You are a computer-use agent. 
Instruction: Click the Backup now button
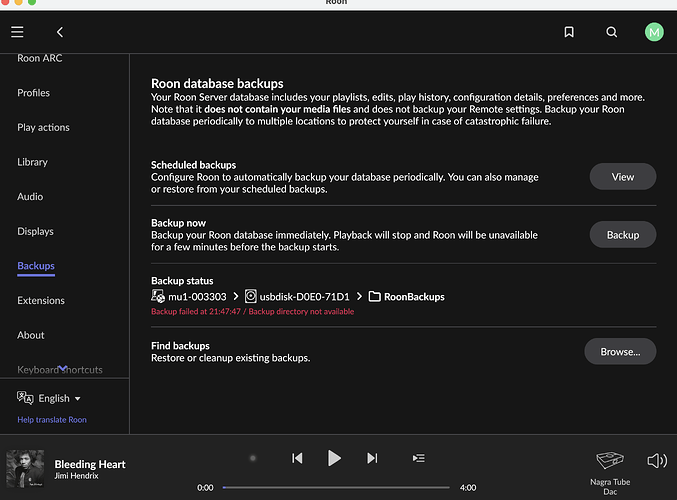pos(623,235)
